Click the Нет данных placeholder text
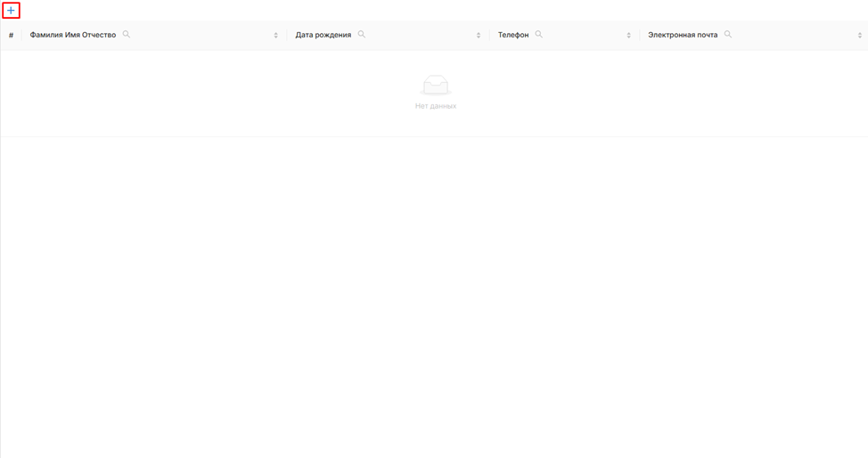The image size is (868, 458). [x=436, y=106]
